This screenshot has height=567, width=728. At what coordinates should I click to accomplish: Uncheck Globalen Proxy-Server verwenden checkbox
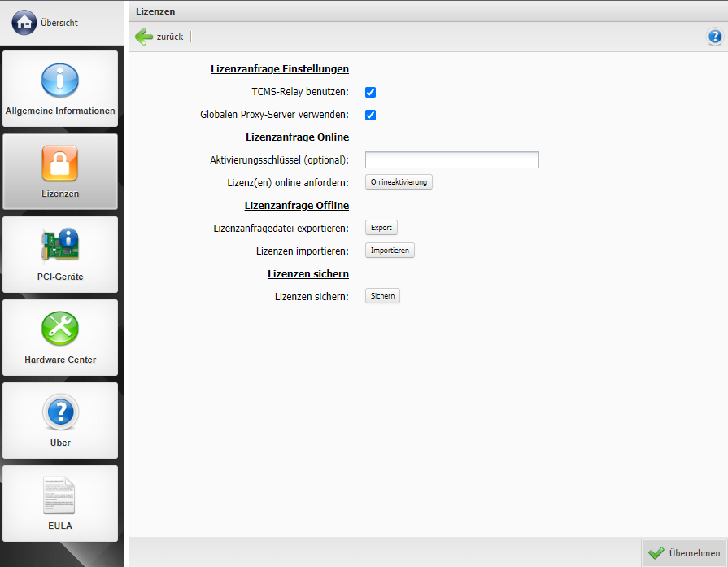point(370,116)
